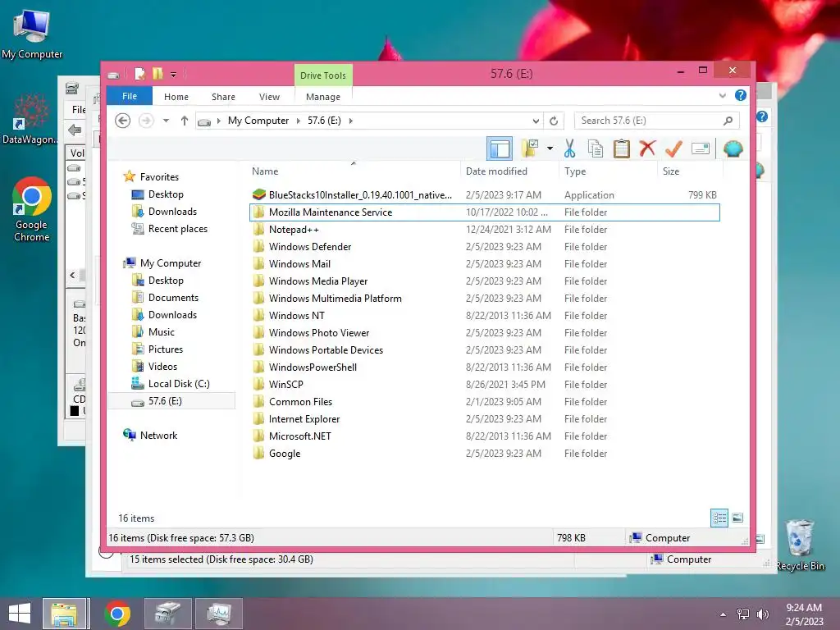Select the Windows Media Player folder
Image resolution: width=840 pixels, height=630 pixels.
click(x=485, y=281)
